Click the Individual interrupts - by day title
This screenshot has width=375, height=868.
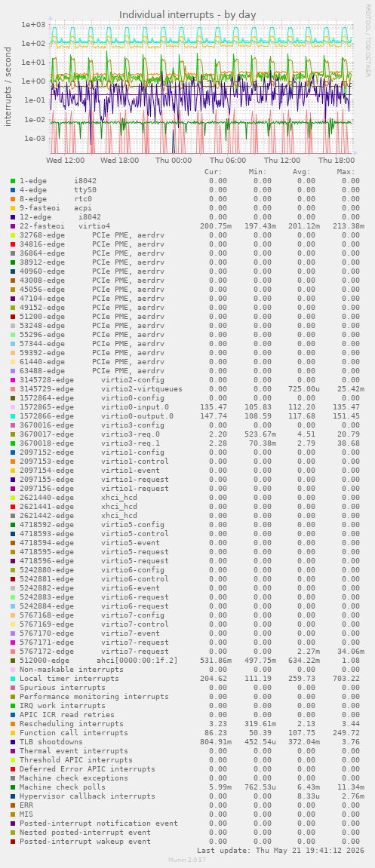(x=188, y=14)
